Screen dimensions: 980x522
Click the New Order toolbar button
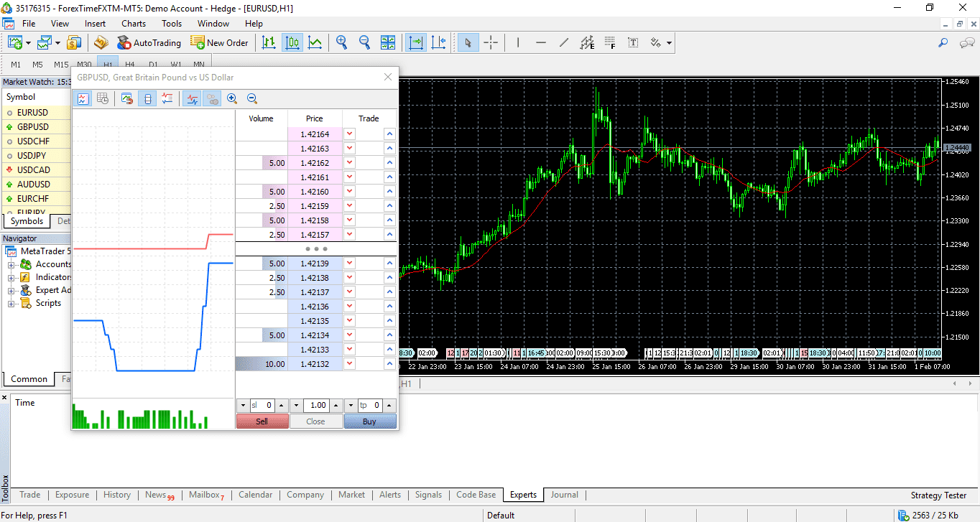(x=219, y=43)
